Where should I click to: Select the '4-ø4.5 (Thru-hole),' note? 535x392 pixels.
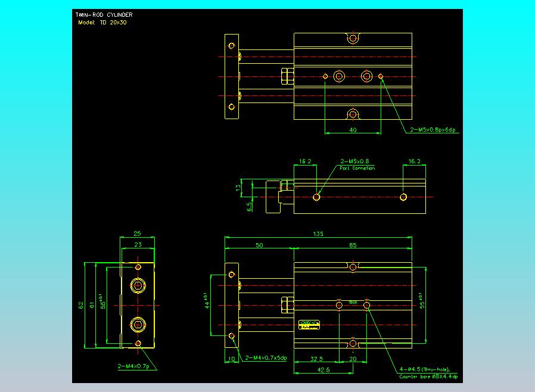[x=425, y=369]
